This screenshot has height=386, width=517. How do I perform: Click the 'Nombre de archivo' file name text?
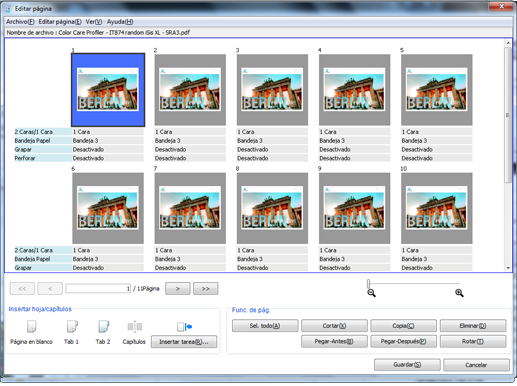(x=98, y=33)
